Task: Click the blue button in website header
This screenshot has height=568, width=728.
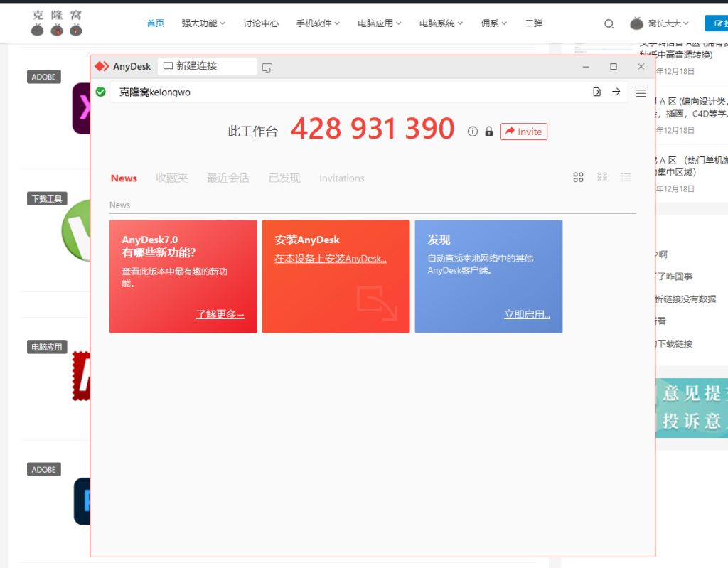Action: pyautogui.click(x=717, y=23)
